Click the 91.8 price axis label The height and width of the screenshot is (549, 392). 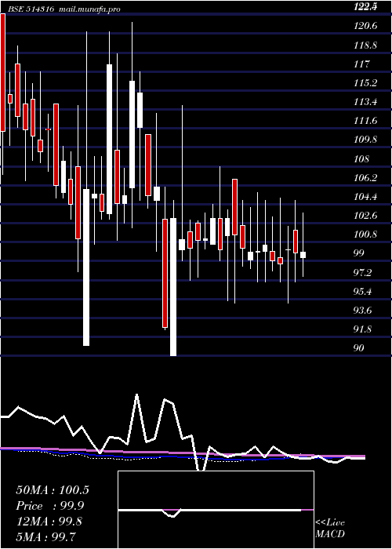(x=363, y=329)
